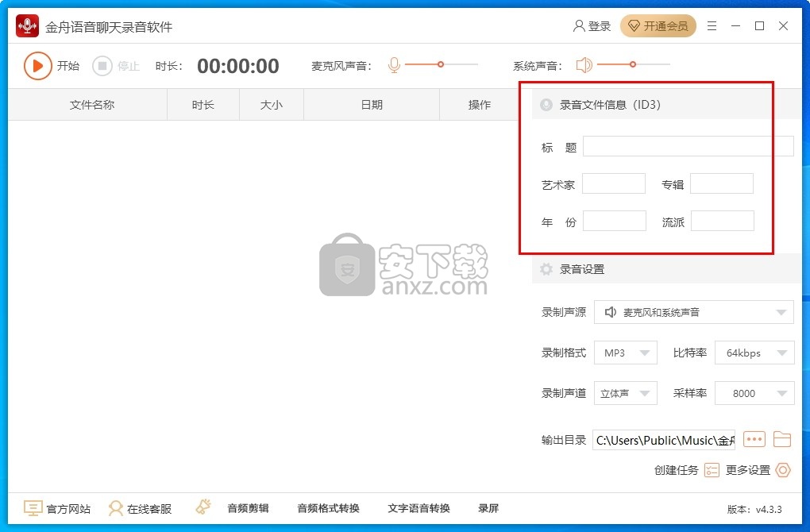810x532 pixels.
Task: Click the output directory path field
Action: pos(664,440)
